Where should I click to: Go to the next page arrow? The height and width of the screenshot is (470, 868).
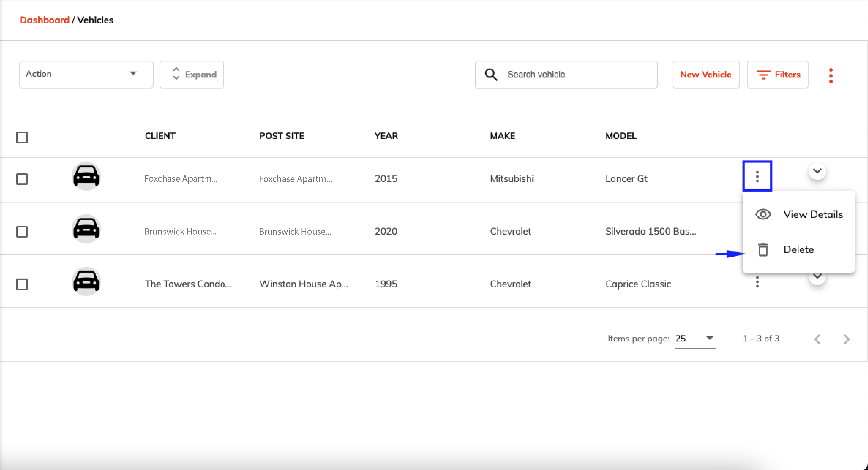click(x=846, y=339)
